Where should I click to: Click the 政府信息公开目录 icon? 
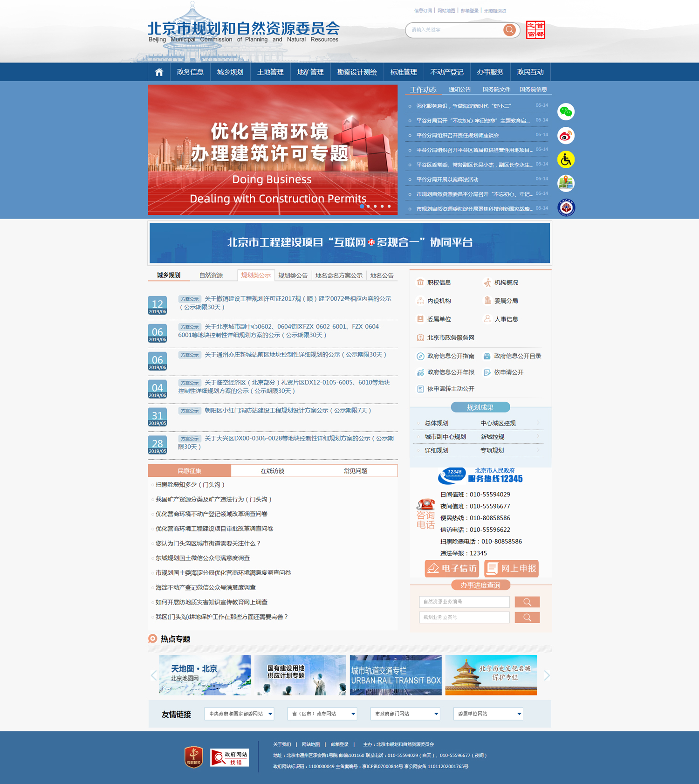tap(487, 356)
